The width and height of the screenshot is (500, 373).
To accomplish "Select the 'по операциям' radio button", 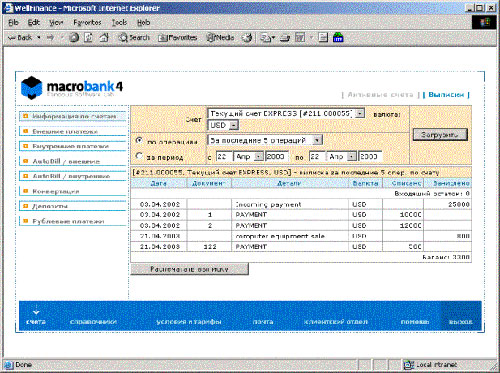I will (x=139, y=141).
